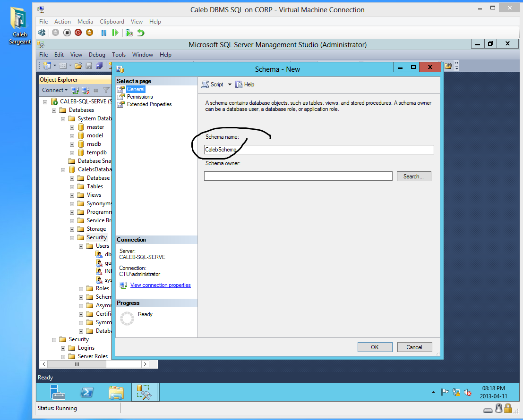Image resolution: width=523 pixels, height=420 pixels.
Task: Click the Stop icon in Object Explorer toolbar
Action: pos(96,90)
